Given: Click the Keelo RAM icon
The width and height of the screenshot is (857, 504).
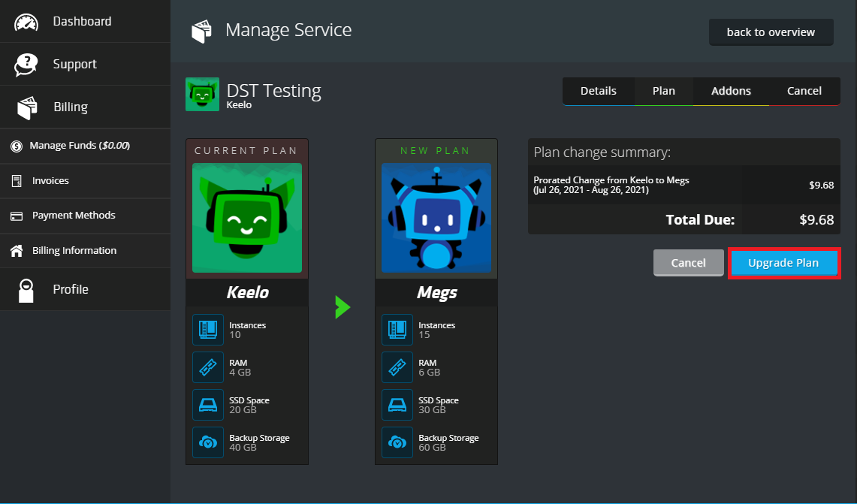Looking at the screenshot, I should click(208, 367).
